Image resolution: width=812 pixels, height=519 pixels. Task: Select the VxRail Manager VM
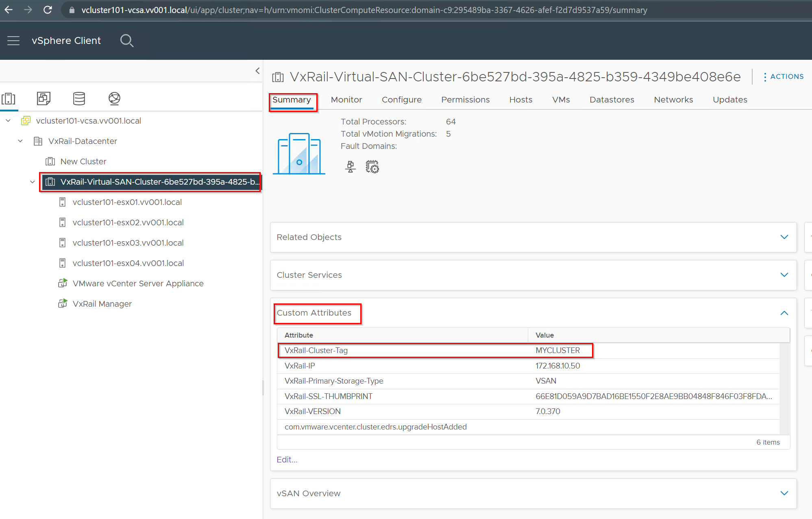click(102, 304)
